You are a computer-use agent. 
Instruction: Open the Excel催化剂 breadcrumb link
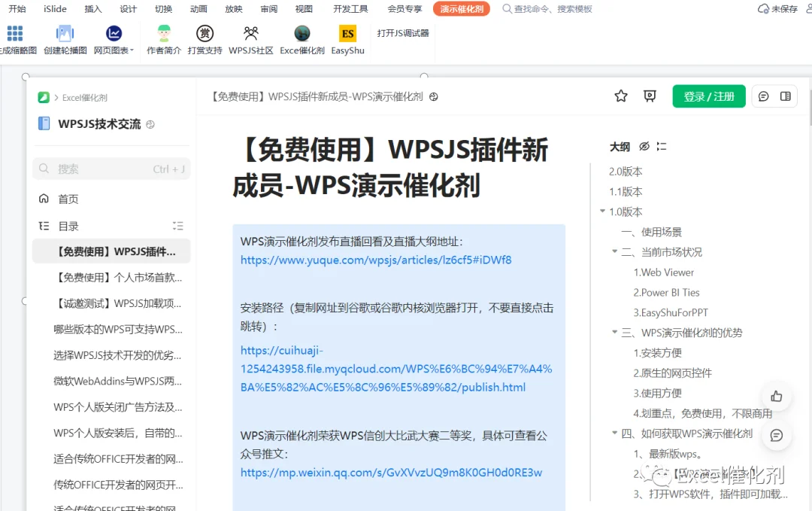point(85,97)
